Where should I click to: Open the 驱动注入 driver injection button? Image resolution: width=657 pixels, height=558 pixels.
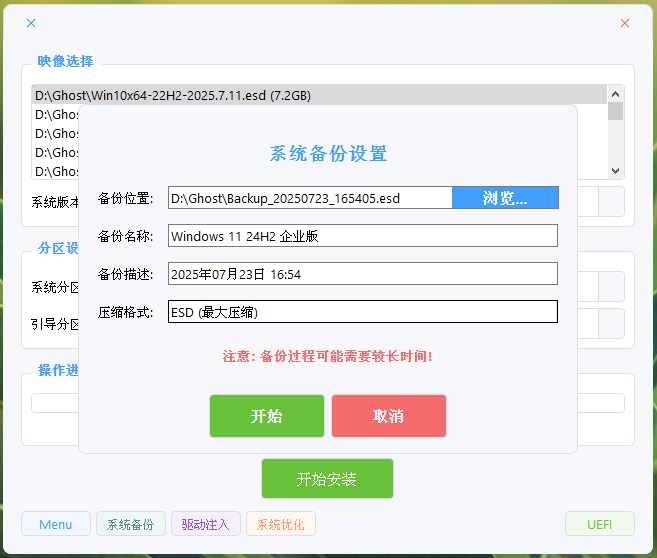coord(206,524)
